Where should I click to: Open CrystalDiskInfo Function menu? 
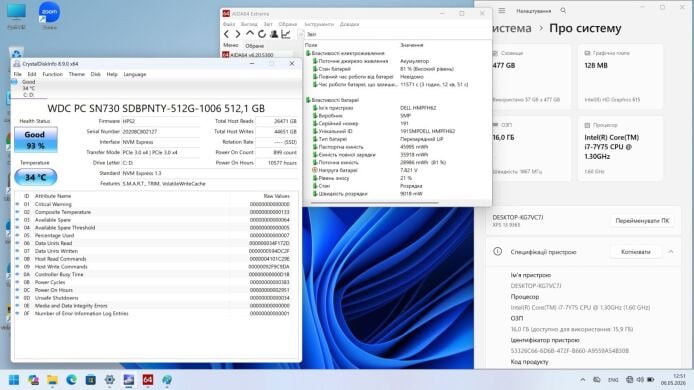coord(52,74)
